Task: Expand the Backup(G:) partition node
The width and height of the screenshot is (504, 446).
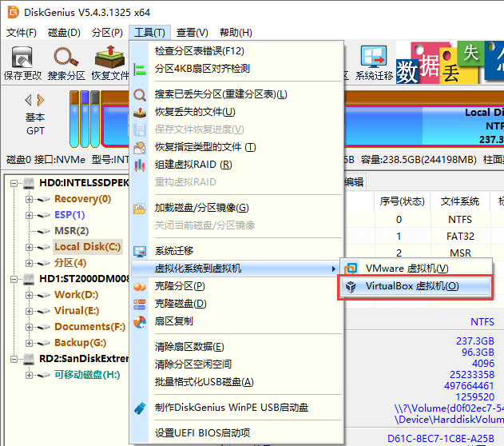Action: coord(29,343)
